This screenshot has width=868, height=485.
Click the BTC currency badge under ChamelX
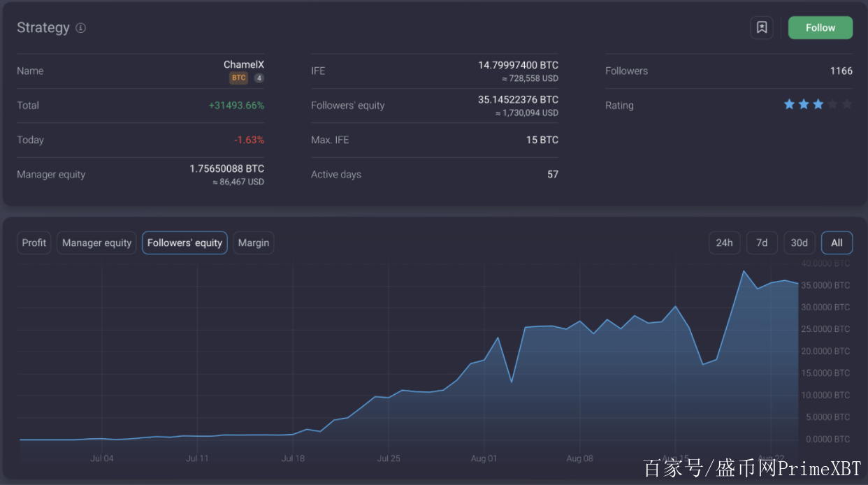click(x=239, y=78)
